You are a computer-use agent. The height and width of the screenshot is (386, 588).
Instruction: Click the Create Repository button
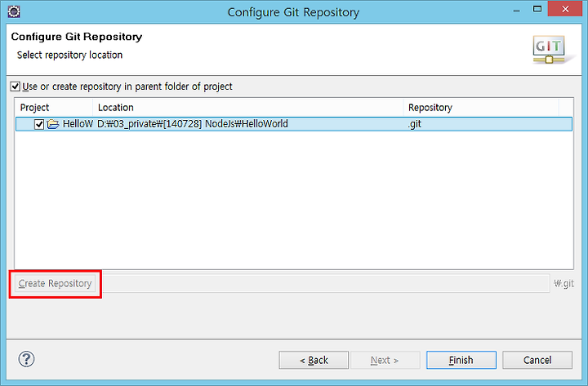tap(56, 283)
